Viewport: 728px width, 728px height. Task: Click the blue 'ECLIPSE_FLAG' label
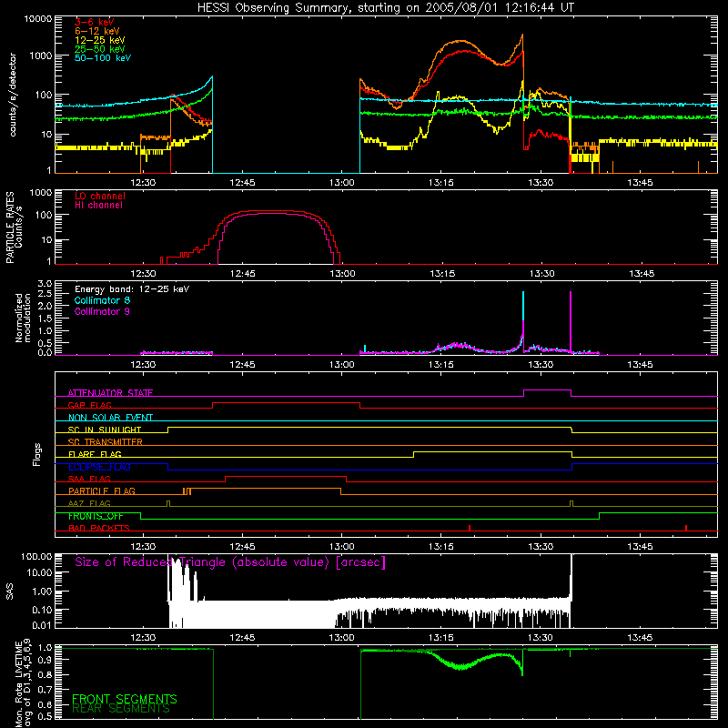pyautogui.click(x=99, y=467)
